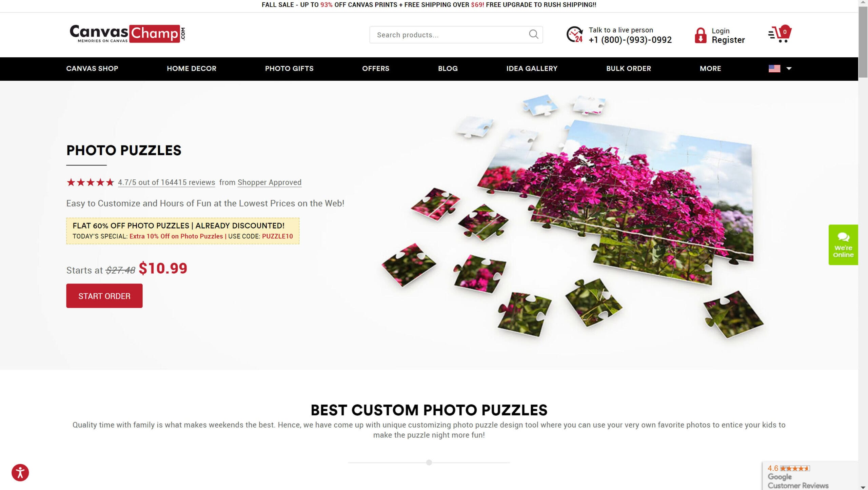868x490 pixels.
Task: Click the US flag country icon
Action: point(774,68)
